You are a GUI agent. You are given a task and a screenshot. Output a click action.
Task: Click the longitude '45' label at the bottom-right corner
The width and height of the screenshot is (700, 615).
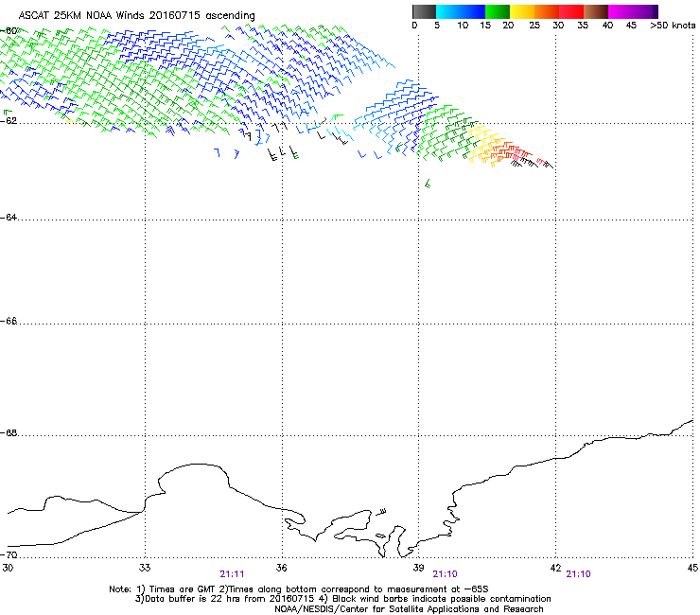click(x=692, y=568)
